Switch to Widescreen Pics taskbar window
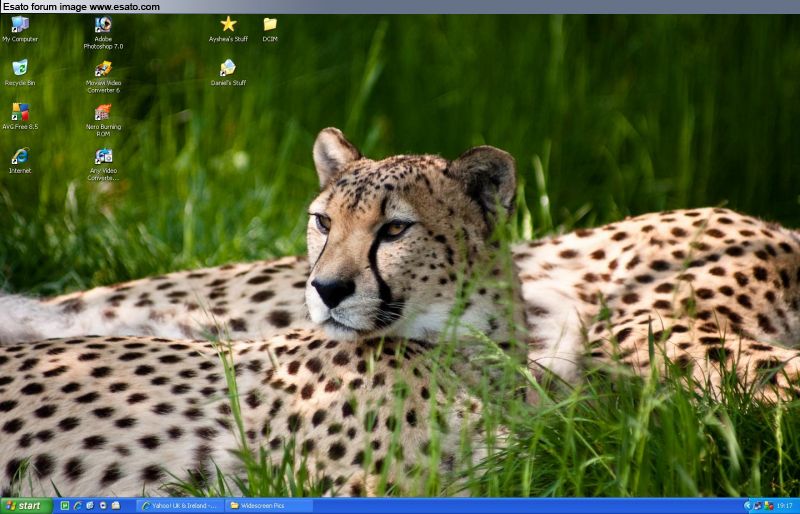Screen dimensions: 800x514 (x=269, y=506)
